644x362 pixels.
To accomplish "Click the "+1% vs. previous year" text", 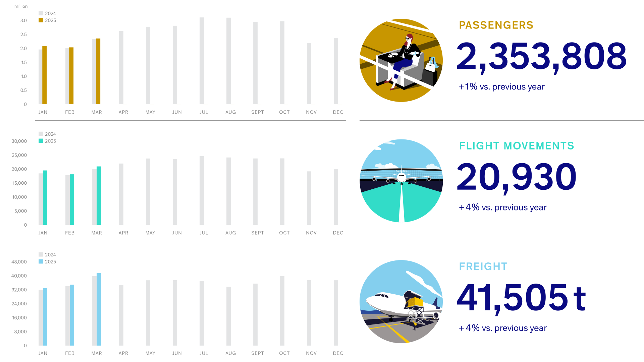I will 501,87.
